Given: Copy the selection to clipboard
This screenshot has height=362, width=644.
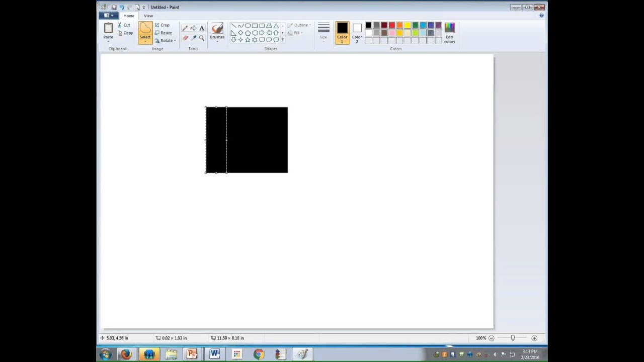Looking at the screenshot, I should point(125,33).
